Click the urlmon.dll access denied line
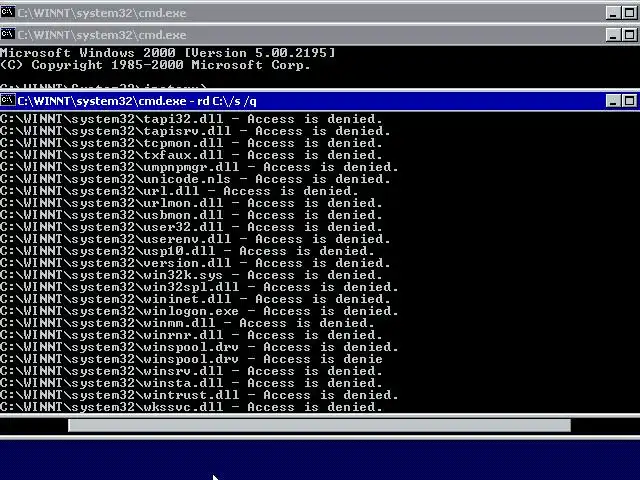Screen dimensions: 640x480 [191, 203]
